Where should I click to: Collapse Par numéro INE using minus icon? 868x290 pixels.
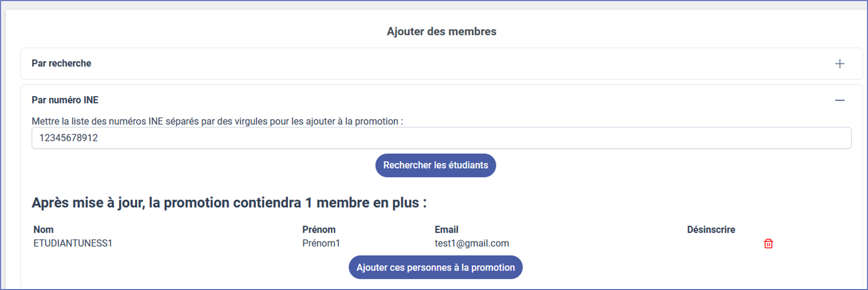tap(839, 100)
